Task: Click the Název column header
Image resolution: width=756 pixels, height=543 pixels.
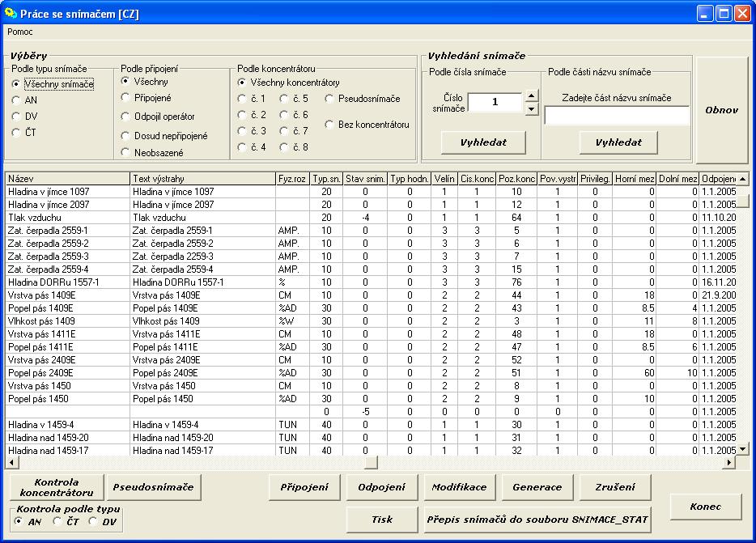Action: pyautogui.click(x=67, y=179)
